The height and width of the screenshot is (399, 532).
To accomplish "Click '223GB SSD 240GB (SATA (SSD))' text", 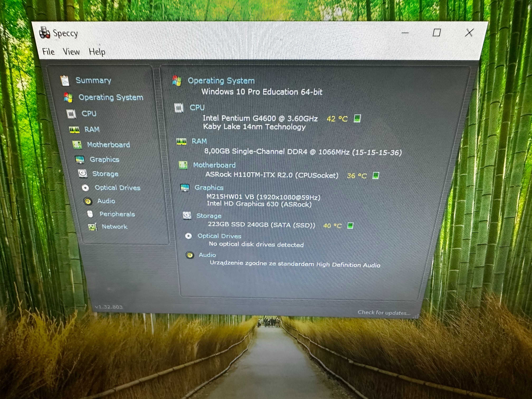I will [x=262, y=225].
